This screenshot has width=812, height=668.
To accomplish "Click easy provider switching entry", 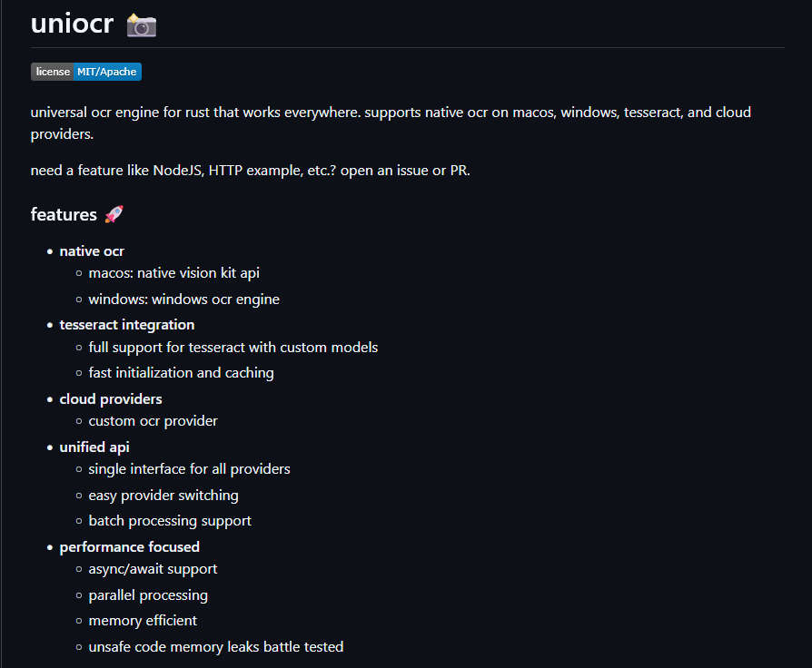I will 163,496.
